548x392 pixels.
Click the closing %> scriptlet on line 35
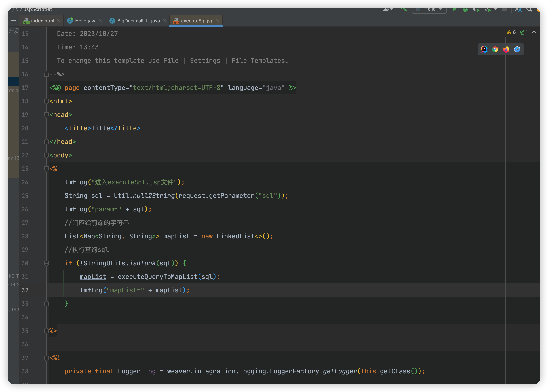[53, 331]
